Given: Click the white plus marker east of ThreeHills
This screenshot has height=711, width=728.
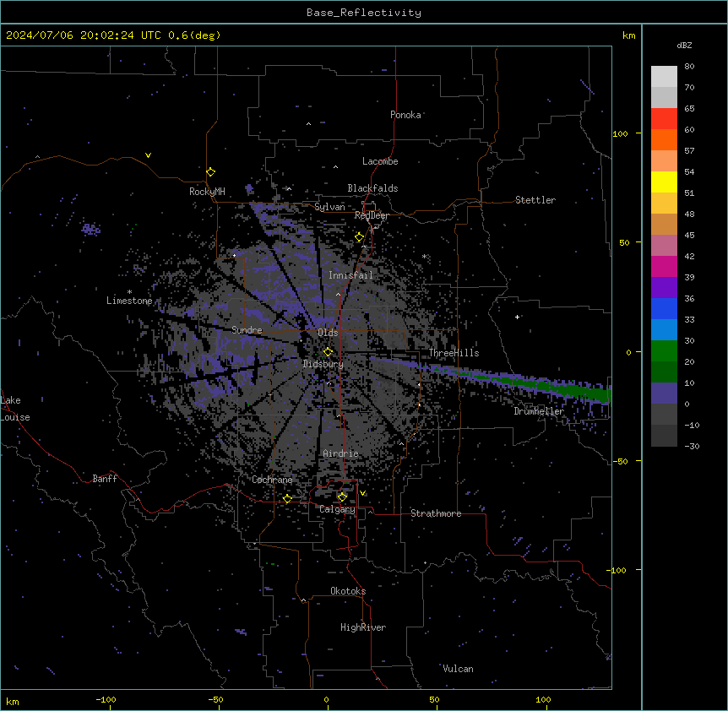Looking at the screenshot, I should (517, 317).
